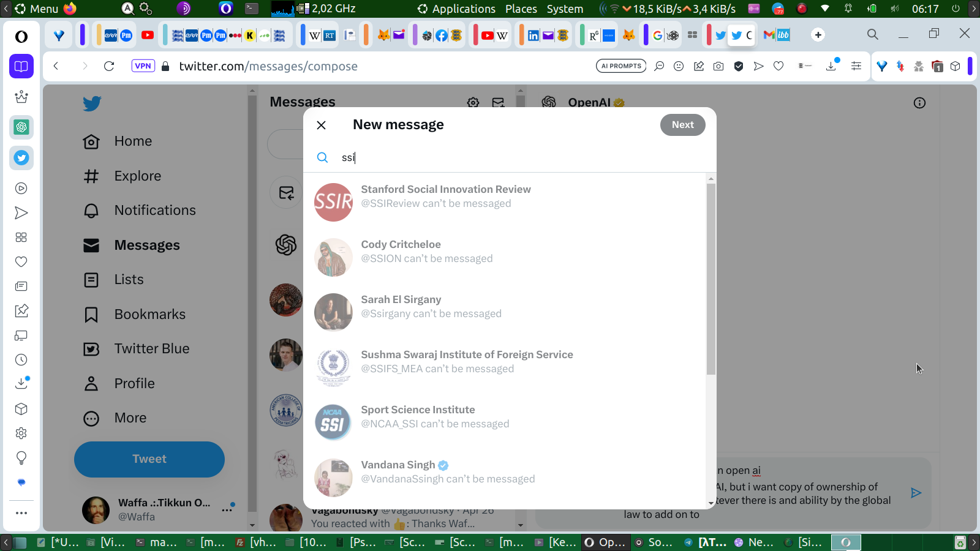Screen dimensions: 980x551
Task: Open Opera sidebar extensions cube icon
Action: pyautogui.click(x=21, y=409)
